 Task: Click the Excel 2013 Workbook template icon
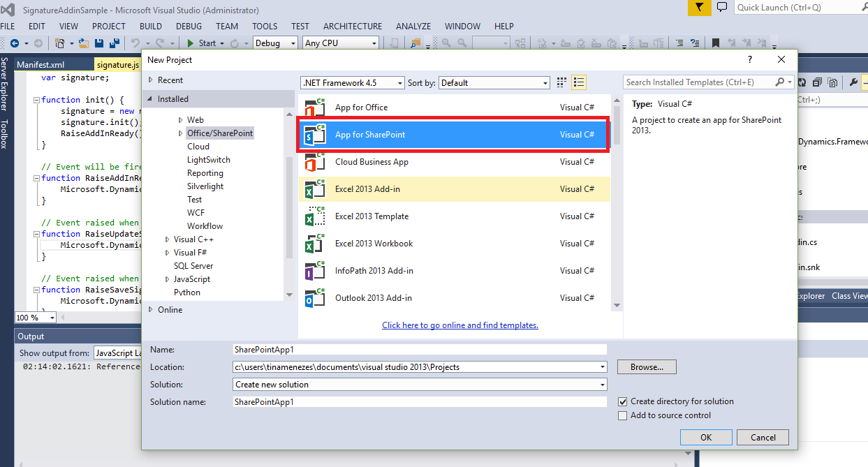316,244
